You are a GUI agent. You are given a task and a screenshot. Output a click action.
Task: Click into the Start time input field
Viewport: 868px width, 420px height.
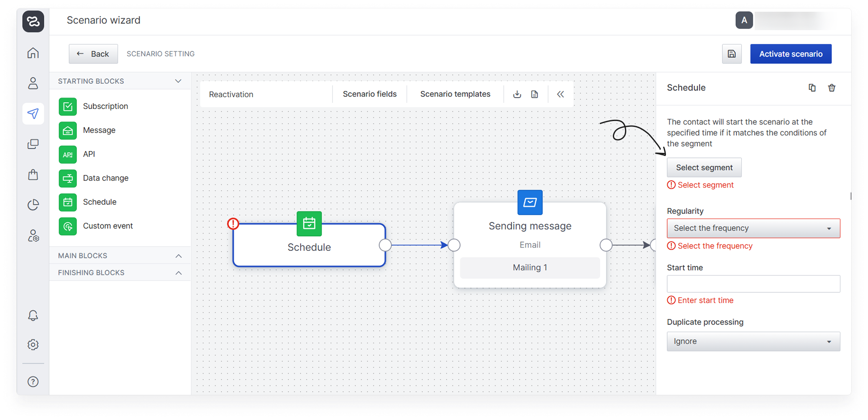(753, 284)
